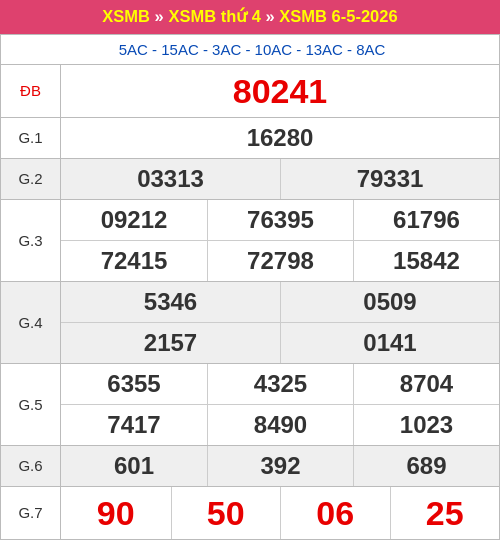Open the XSMB link in header
Viewport: 500px width, 540px height.
(126, 16)
